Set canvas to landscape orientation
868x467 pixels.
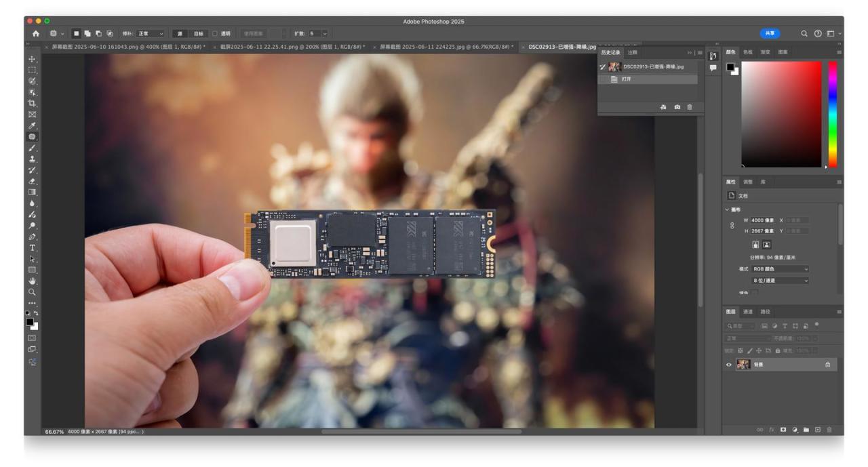click(767, 244)
